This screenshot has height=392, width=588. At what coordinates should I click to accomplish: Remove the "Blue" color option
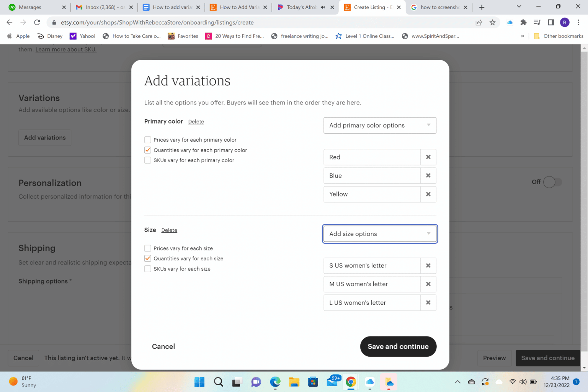tap(428, 175)
